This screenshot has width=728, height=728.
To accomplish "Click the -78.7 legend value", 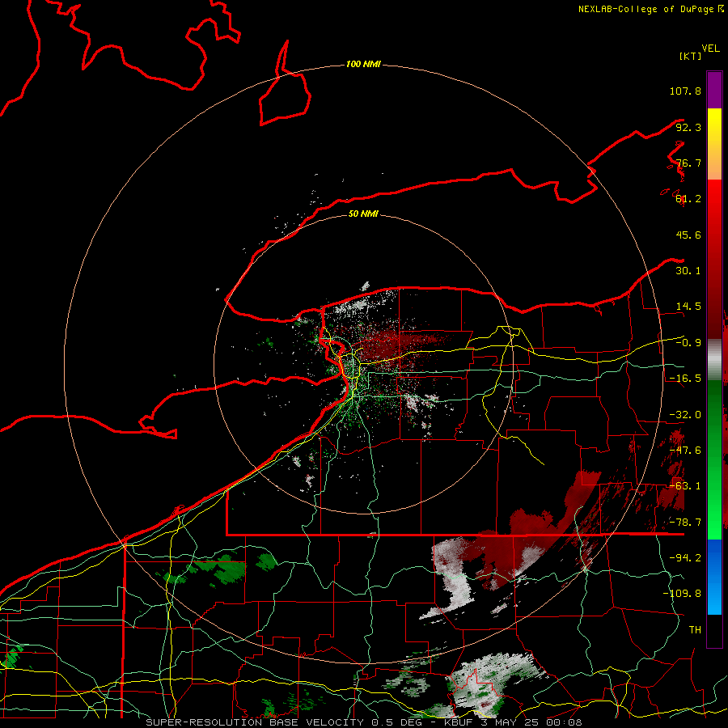I will 685,523.
